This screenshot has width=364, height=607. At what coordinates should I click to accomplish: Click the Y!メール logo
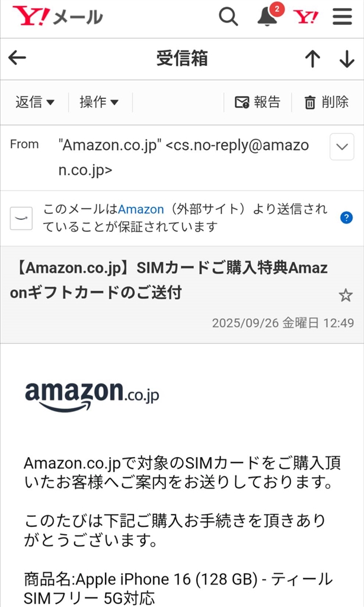click(58, 17)
